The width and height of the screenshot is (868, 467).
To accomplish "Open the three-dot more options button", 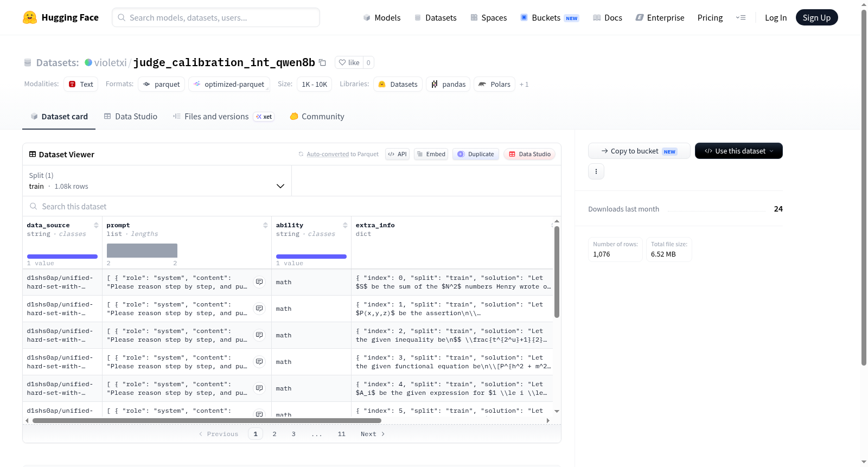I will (596, 171).
